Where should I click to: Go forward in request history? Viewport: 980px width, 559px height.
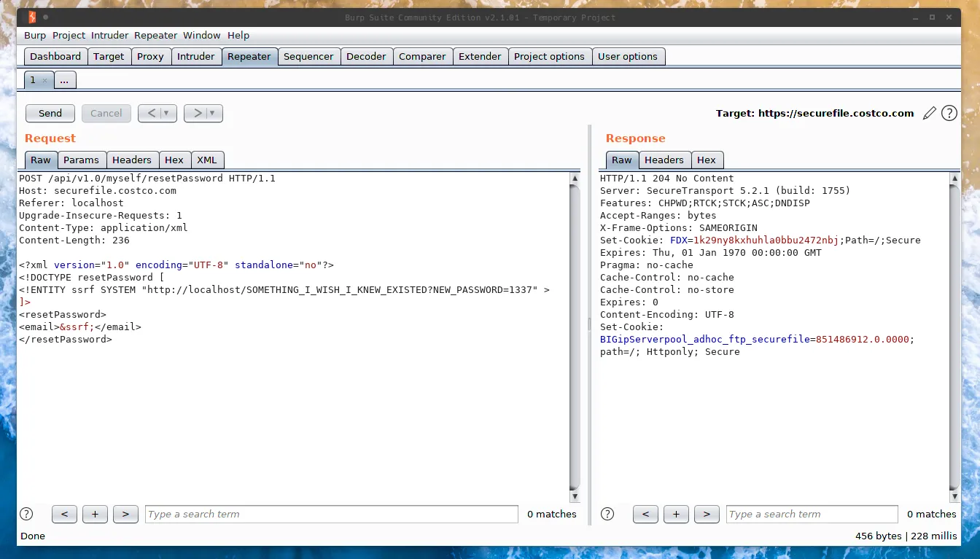pyautogui.click(x=197, y=113)
